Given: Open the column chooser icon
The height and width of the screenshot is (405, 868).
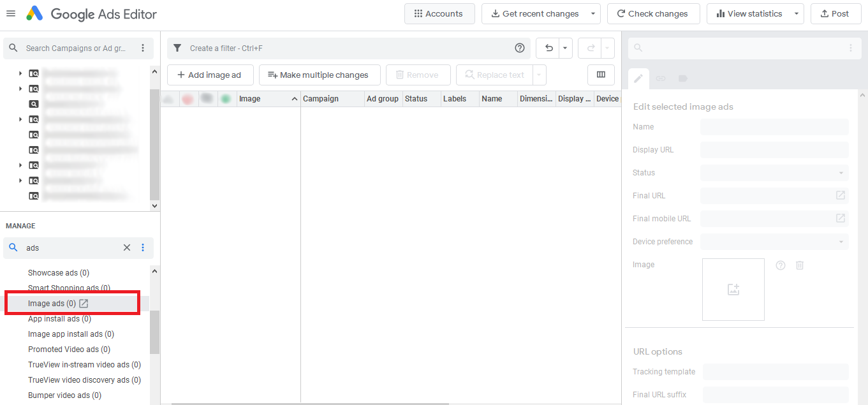Looking at the screenshot, I should point(601,75).
